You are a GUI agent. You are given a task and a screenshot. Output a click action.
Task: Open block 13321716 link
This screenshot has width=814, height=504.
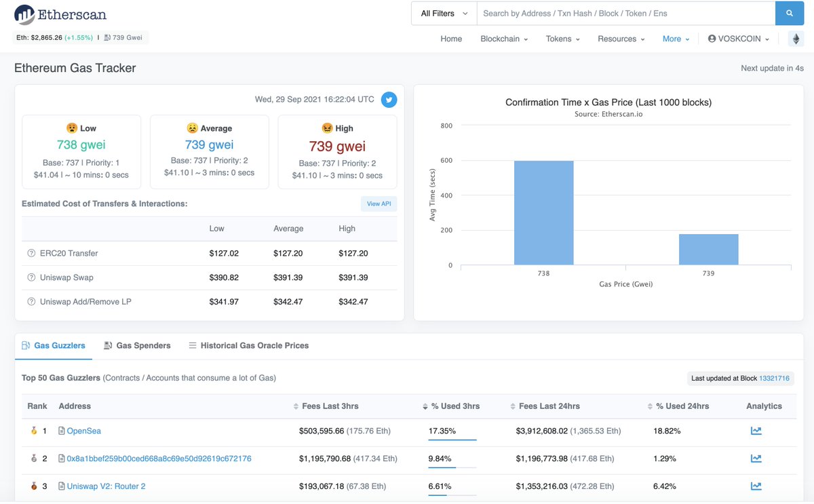pyautogui.click(x=774, y=379)
